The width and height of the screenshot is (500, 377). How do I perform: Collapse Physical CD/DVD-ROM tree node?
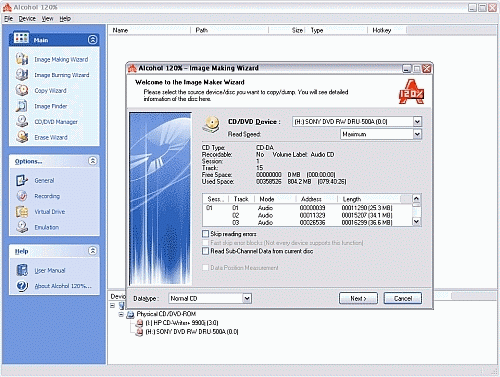click(x=121, y=314)
